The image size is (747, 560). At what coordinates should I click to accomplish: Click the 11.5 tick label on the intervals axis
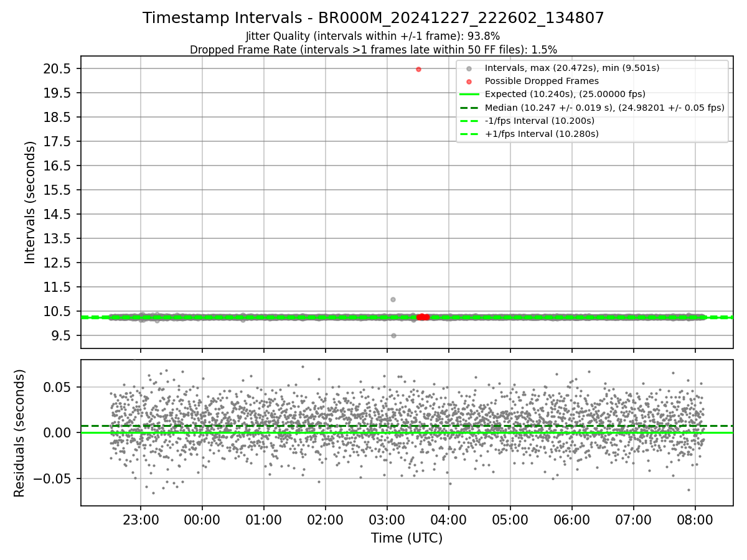coord(57,287)
